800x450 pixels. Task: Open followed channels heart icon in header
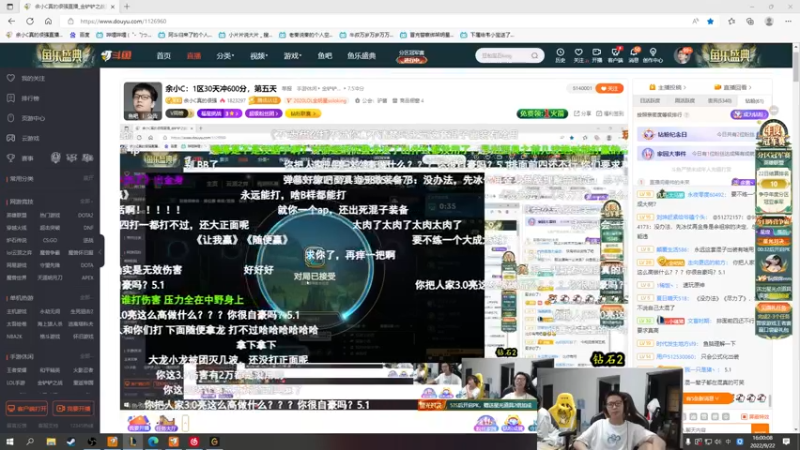[x=579, y=55]
